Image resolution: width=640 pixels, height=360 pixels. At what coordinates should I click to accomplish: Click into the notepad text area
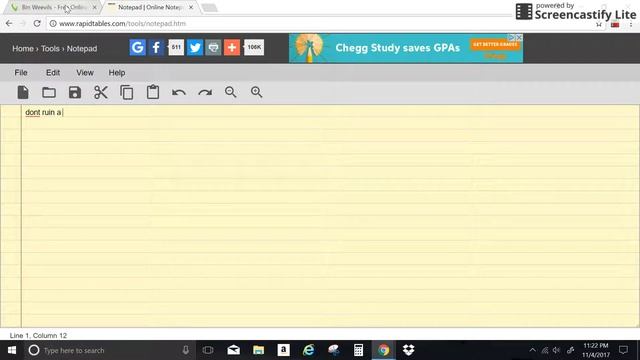click(x=330, y=216)
